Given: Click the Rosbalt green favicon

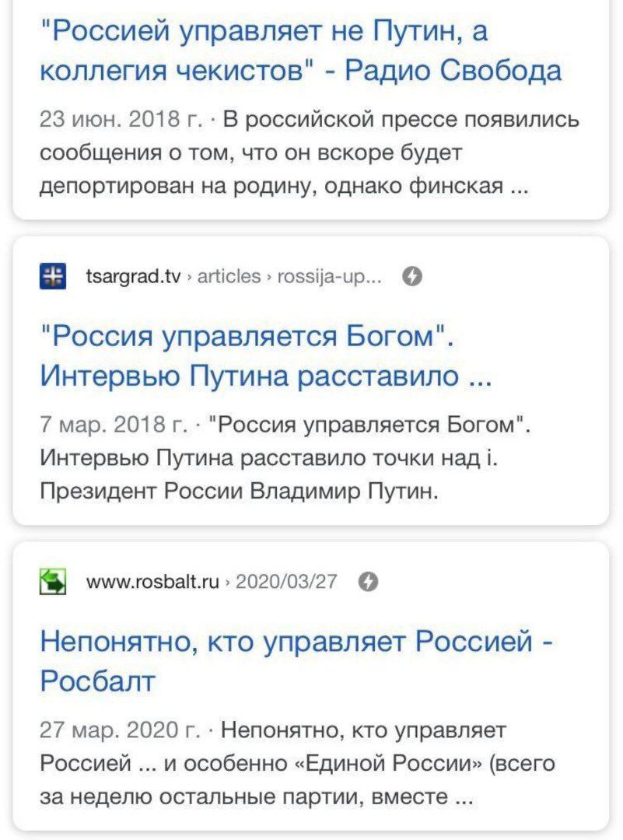Looking at the screenshot, I should (x=53, y=581).
